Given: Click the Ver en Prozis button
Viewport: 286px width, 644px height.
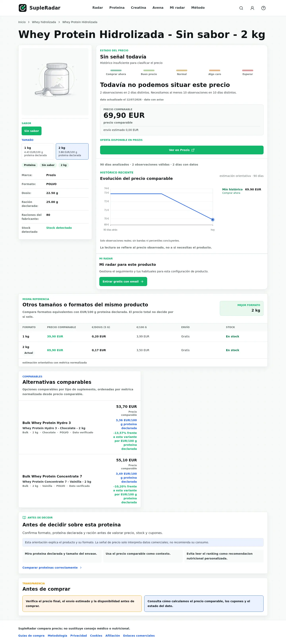Looking at the screenshot, I should pyautogui.click(x=182, y=150).
